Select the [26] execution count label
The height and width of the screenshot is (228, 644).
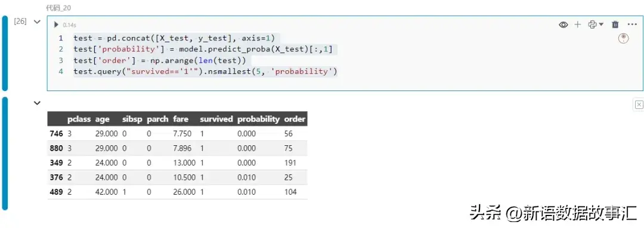click(20, 22)
